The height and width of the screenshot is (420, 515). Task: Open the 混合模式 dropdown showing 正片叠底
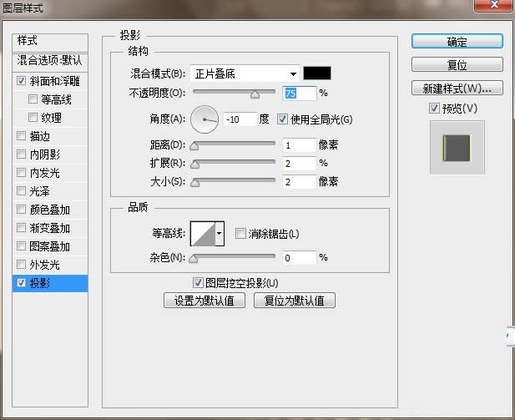[x=244, y=73]
